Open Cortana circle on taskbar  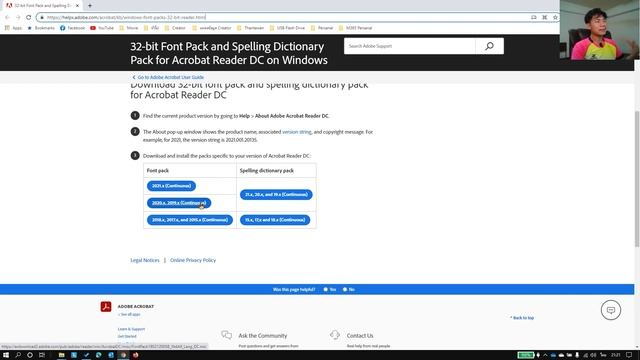click(x=30, y=355)
